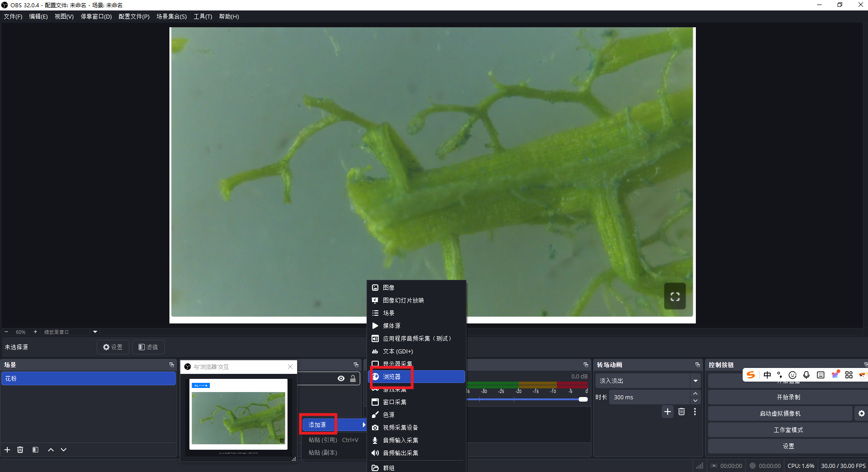Select the 花粉 scene in the list
Screen dimensions: 868x472
click(89, 378)
